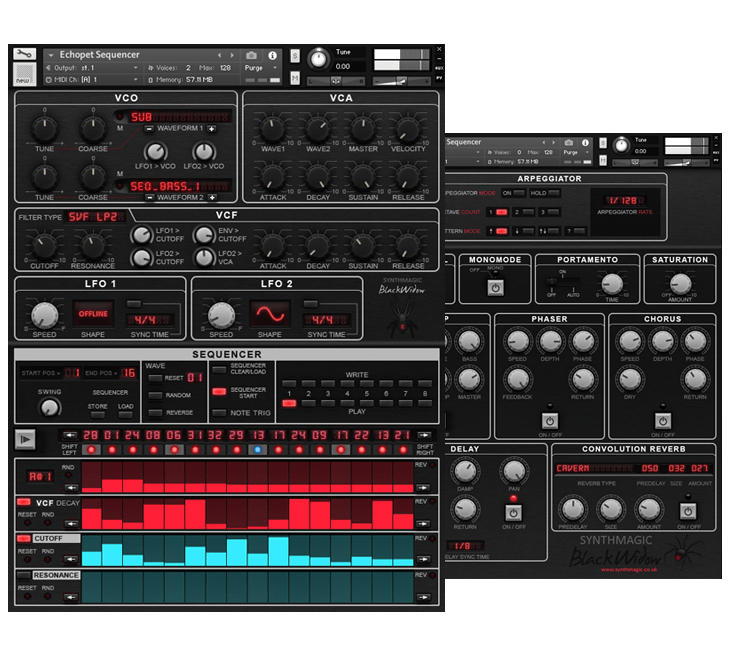Click the SVF LP2 filter type display
Viewport: 730px width, 655px height.
click(x=97, y=217)
